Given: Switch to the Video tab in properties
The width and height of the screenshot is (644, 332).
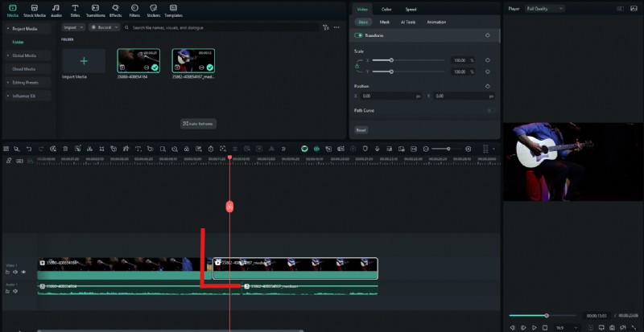Looking at the screenshot, I should tap(362, 9).
